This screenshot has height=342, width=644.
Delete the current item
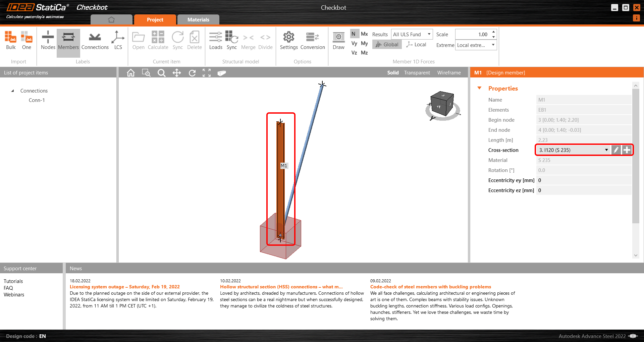(194, 40)
